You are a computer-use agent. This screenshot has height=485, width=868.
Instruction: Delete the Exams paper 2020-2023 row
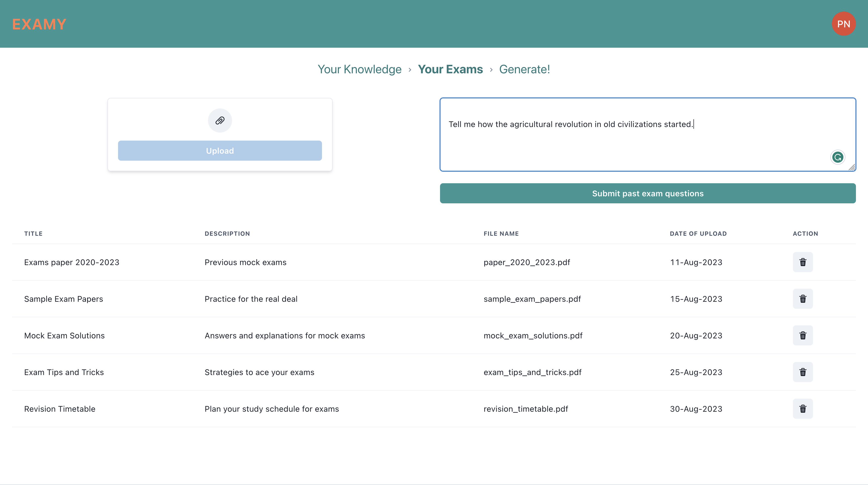[803, 262]
